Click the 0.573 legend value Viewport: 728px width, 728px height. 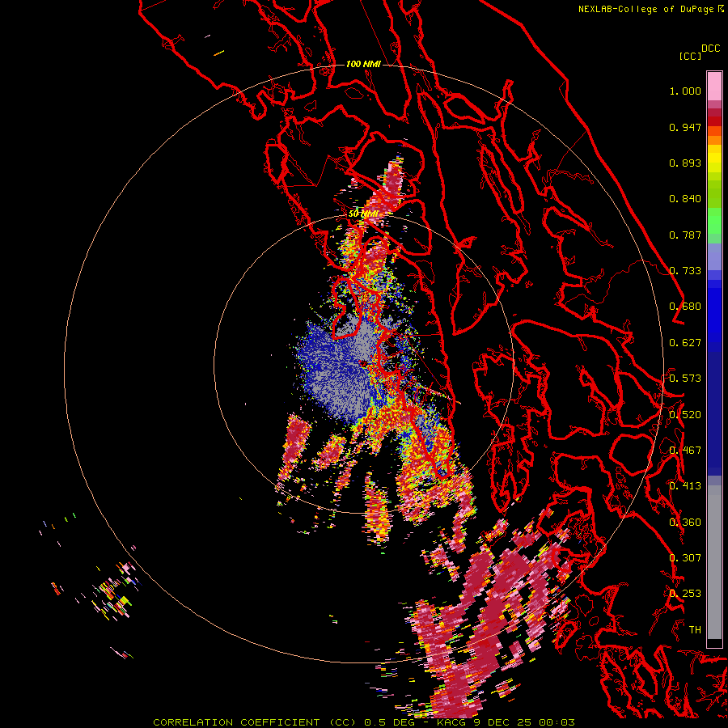pos(685,379)
